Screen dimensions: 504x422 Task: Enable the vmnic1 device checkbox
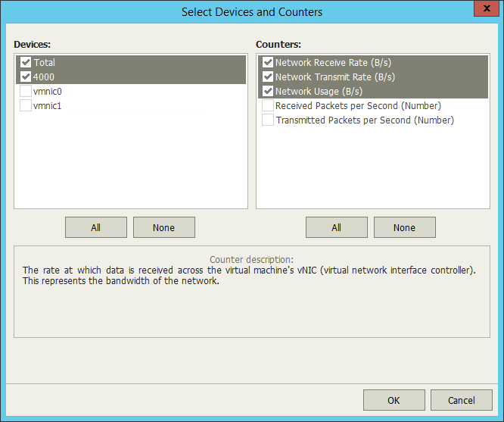(26, 105)
